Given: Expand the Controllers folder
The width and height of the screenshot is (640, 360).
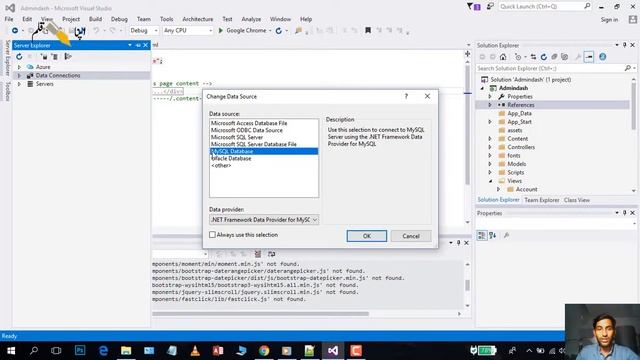Looking at the screenshot, I should point(490,147).
